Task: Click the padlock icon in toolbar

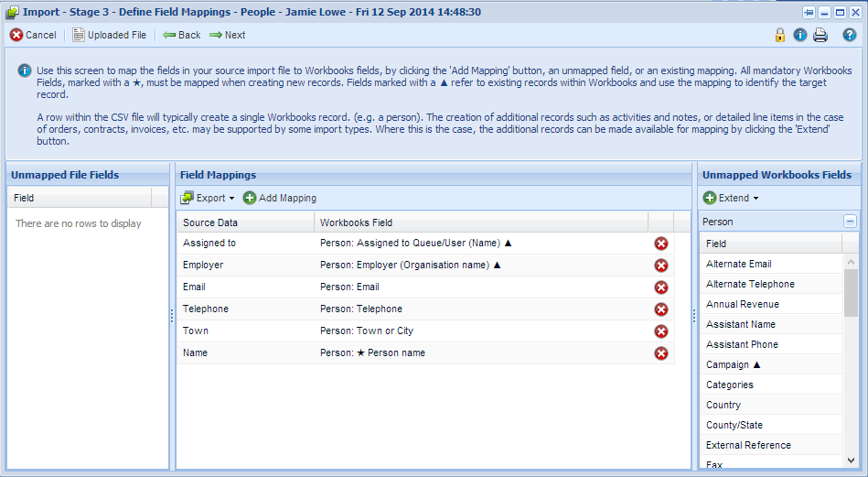Action: click(780, 35)
